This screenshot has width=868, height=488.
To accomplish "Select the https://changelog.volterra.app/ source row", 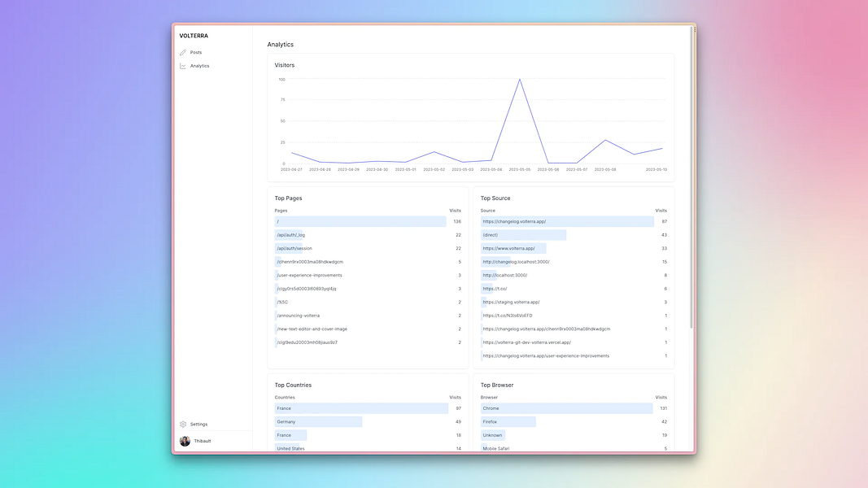I will coord(574,221).
